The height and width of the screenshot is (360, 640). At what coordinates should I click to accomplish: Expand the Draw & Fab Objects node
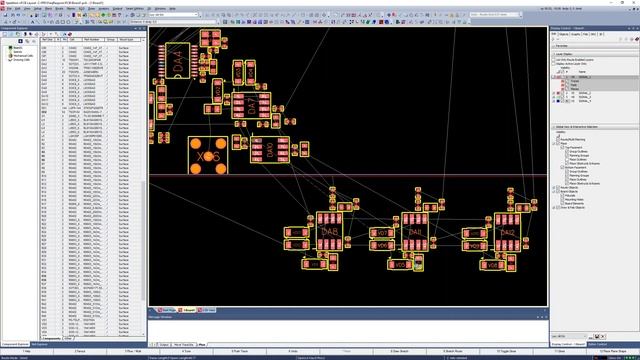point(554,208)
